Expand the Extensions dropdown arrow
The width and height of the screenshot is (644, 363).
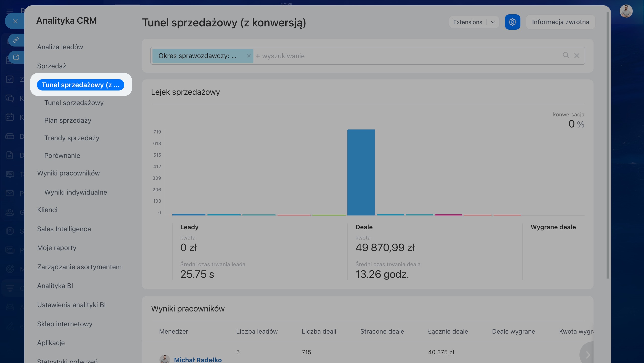(493, 22)
